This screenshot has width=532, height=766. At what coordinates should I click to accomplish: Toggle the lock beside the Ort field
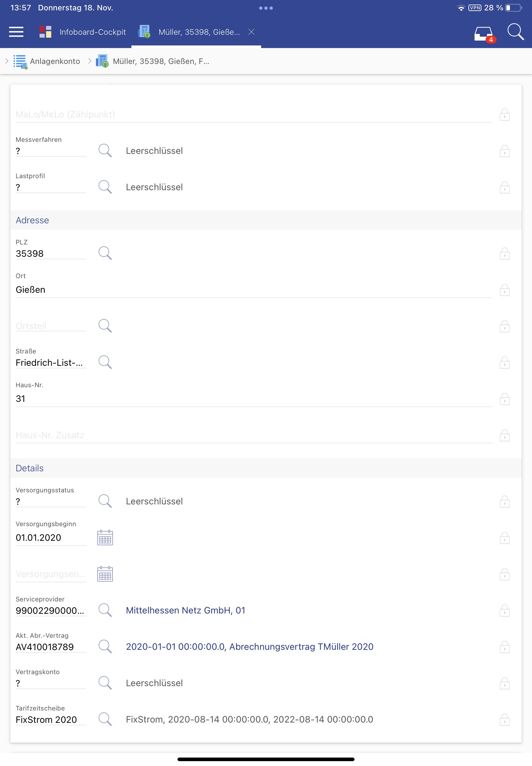tap(504, 290)
